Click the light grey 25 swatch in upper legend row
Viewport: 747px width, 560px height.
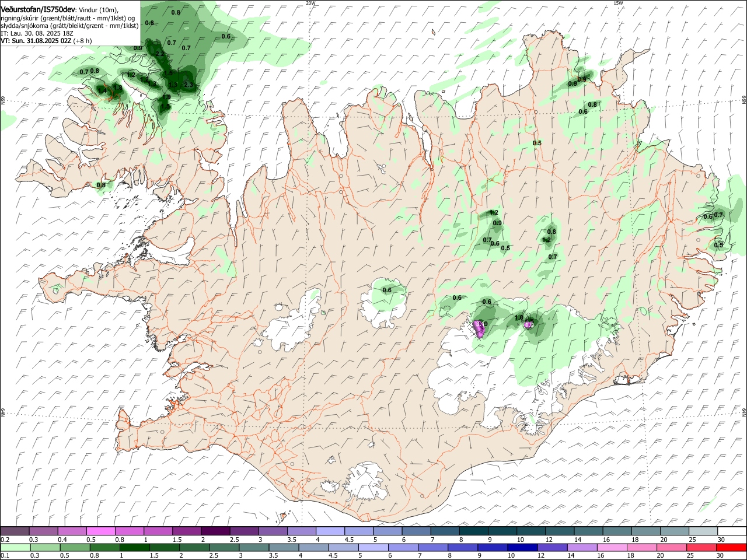703,531
